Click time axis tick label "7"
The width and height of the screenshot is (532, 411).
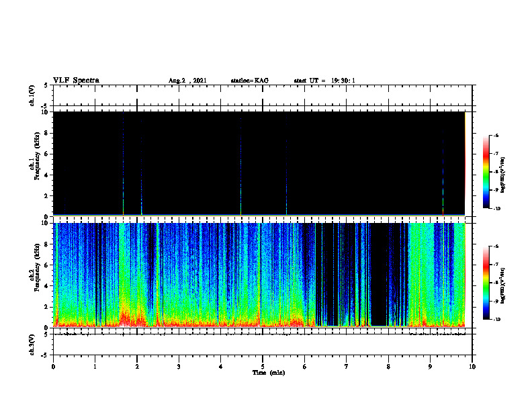point(347,367)
